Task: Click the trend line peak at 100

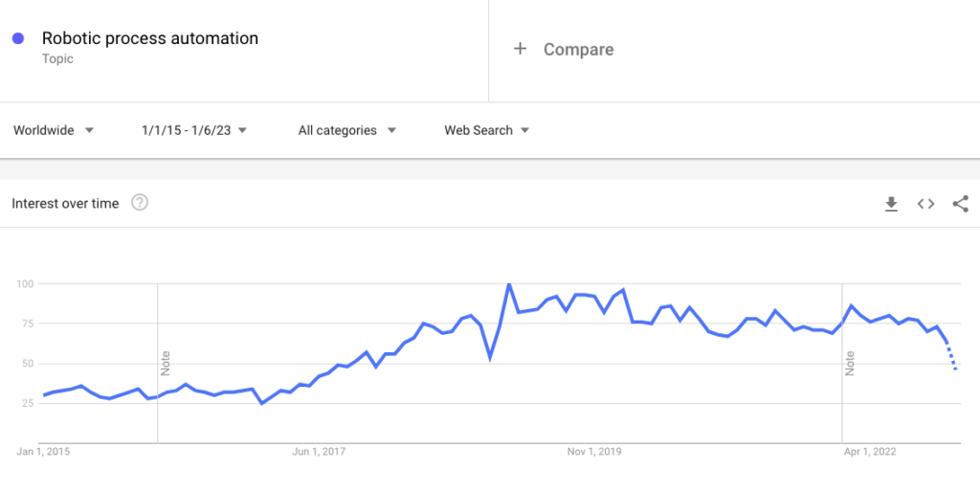Action: click(509, 284)
